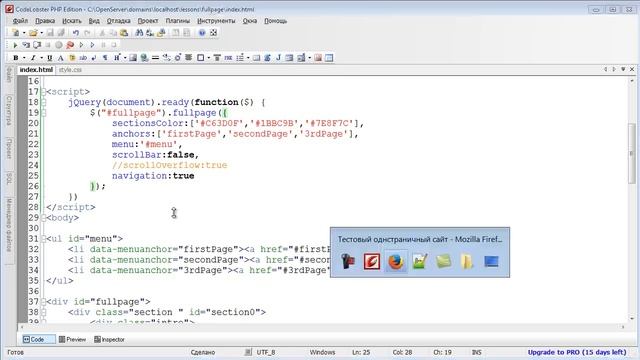Select the index.html editor tab
The height and width of the screenshot is (360, 640).
click(x=36, y=70)
